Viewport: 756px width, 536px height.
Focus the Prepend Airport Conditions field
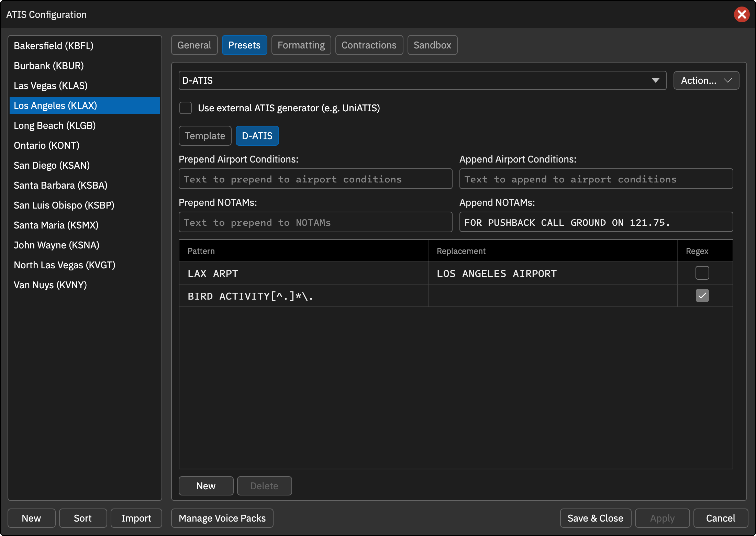pyautogui.click(x=315, y=179)
